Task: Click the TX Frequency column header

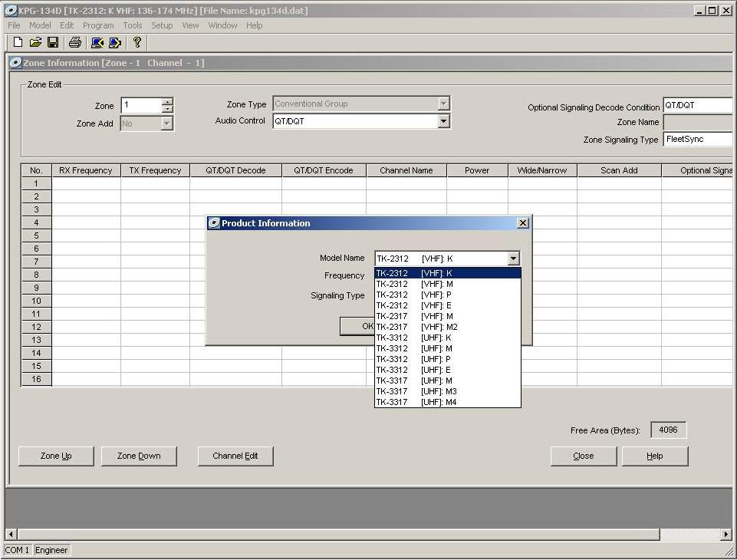Action: tap(155, 170)
